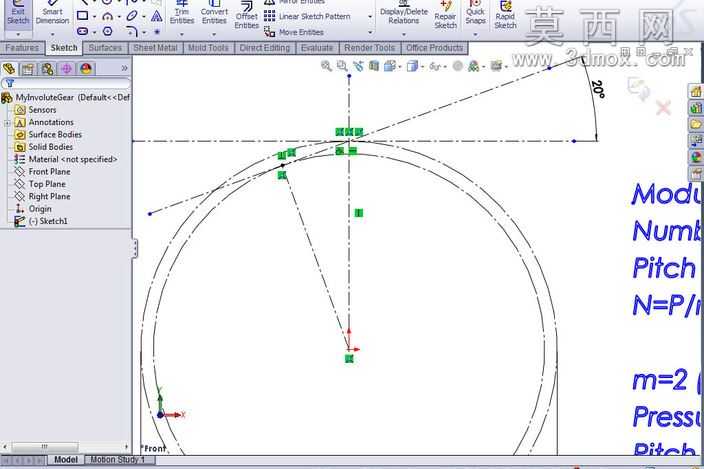The image size is (704, 469).
Task: Open the DisplayManager tab
Action: click(x=86, y=69)
